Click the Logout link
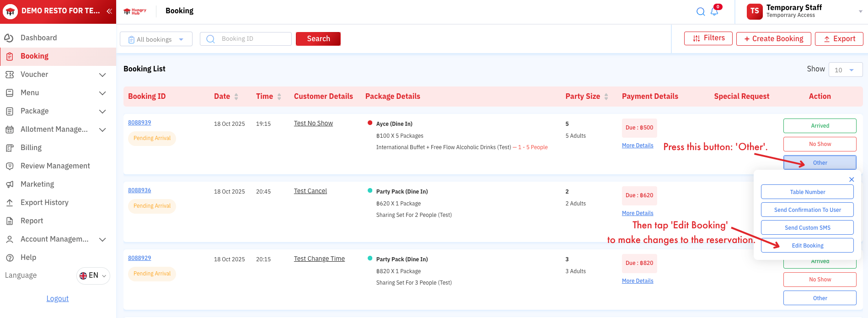868x318 pixels. point(58,299)
